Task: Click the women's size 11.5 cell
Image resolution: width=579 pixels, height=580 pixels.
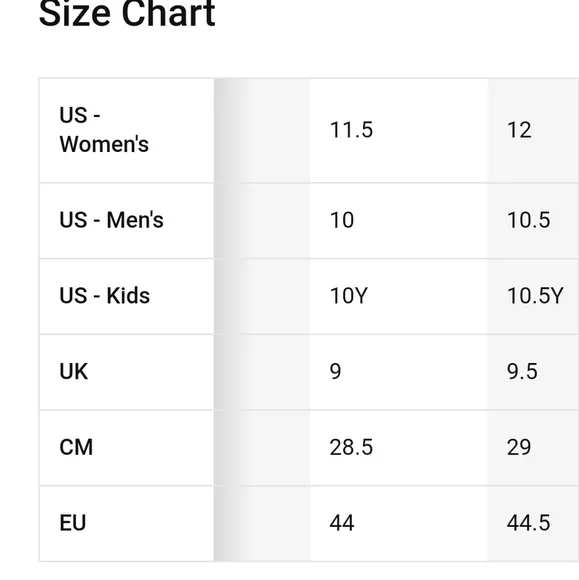Action: 399,130
